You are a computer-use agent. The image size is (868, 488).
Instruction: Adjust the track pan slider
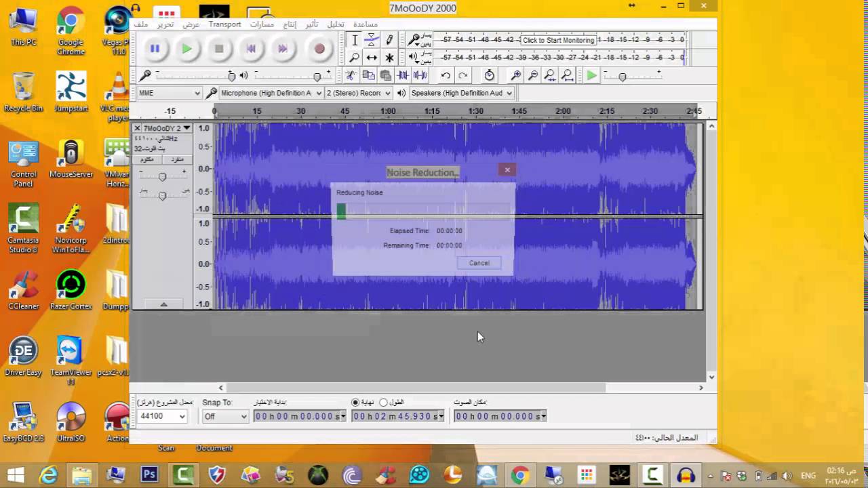(162, 195)
